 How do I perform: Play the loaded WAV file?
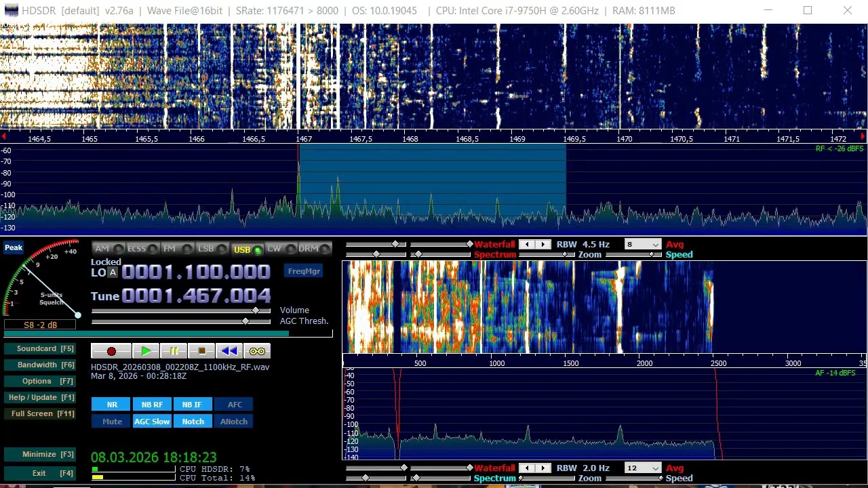146,351
